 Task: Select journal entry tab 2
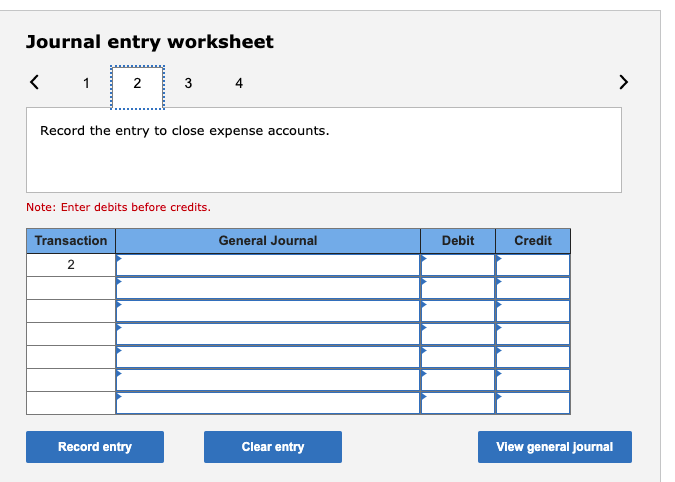pos(137,87)
